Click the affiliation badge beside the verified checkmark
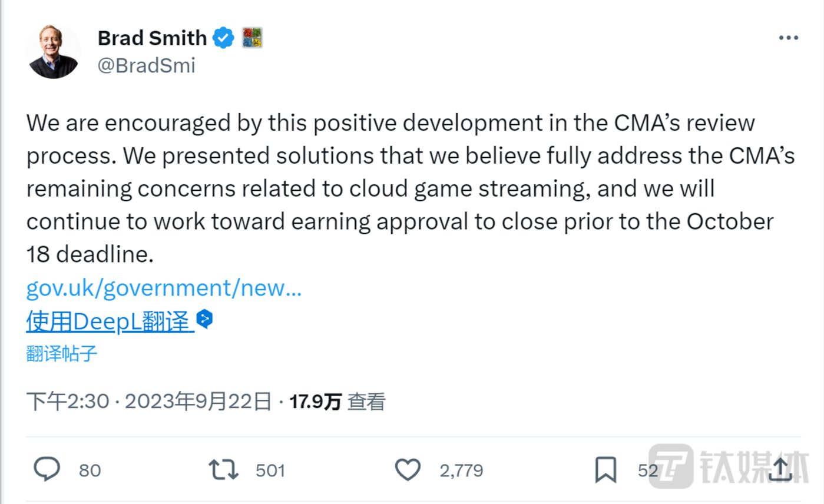The width and height of the screenshot is (824, 504). pyautogui.click(x=252, y=38)
